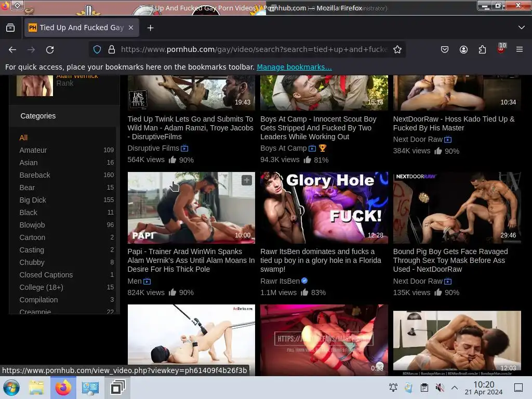Open the ad blocker extension showing badge 10

pos(501,48)
